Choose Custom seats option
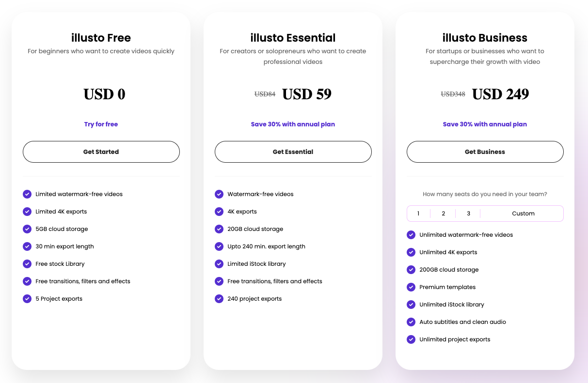The height and width of the screenshot is (383, 588). click(523, 214)
